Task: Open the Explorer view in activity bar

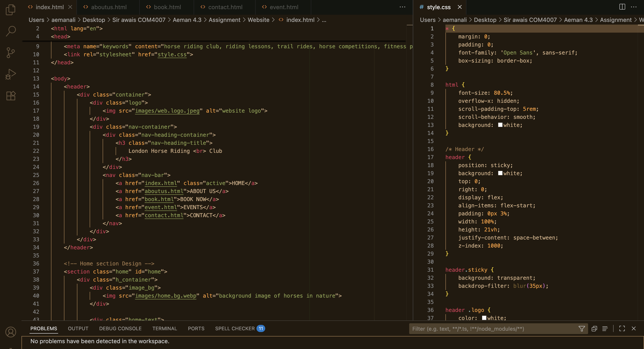Action: 11,10
